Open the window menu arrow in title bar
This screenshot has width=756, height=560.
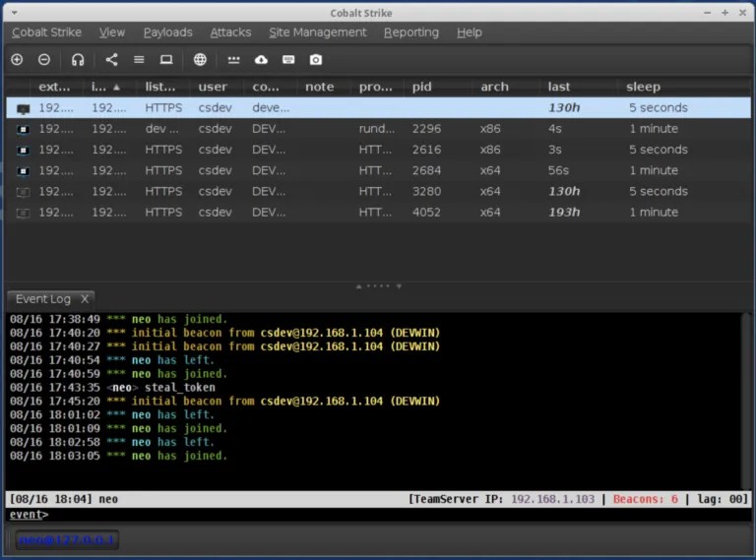[x=15, y=13]
